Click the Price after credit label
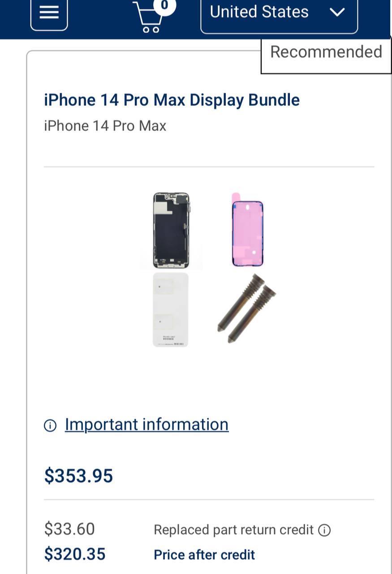 coord(204,555)
